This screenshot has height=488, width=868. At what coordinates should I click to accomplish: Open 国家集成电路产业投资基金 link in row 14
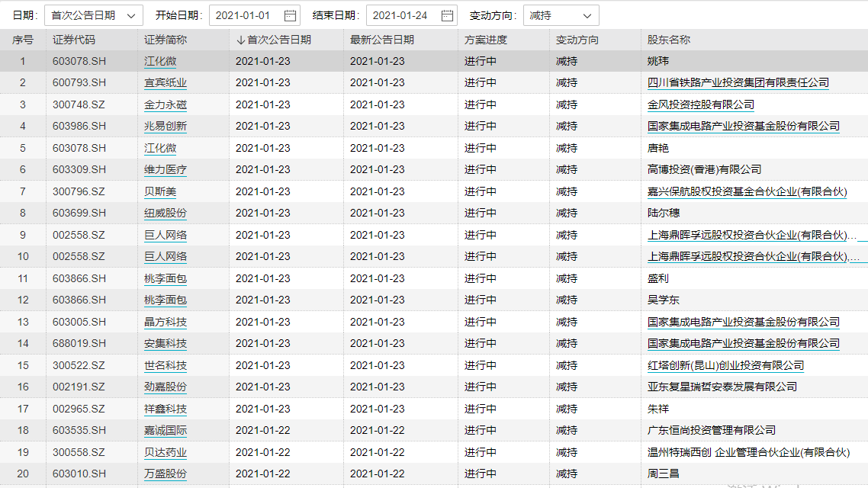744,344
